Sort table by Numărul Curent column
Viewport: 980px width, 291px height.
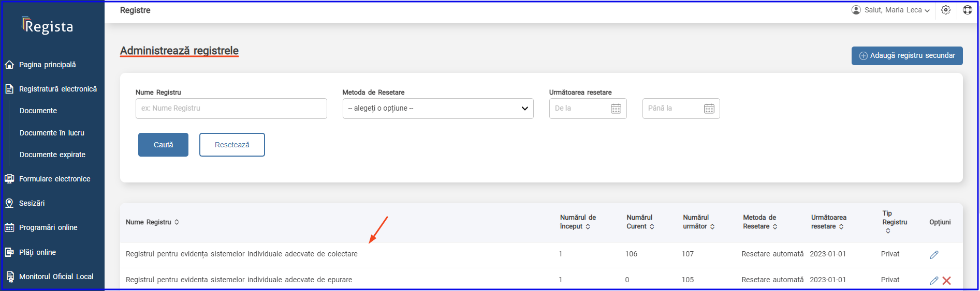[x=640, y=222]
